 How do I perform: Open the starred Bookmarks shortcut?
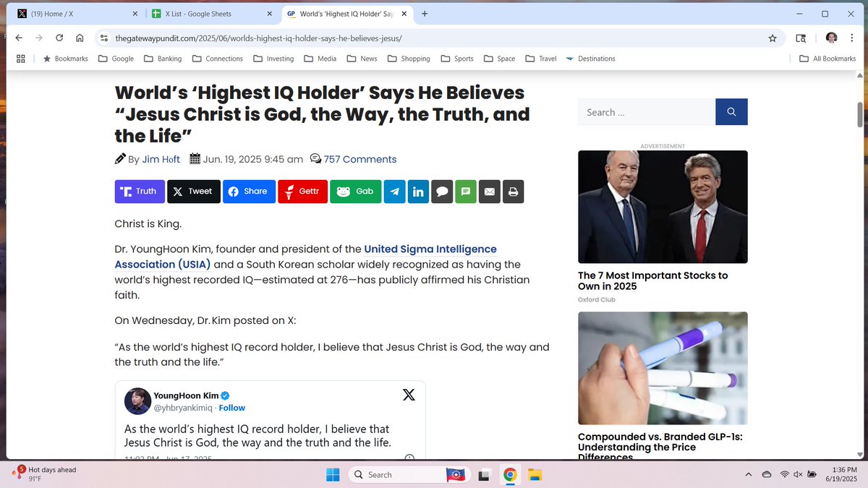[65, 59]
